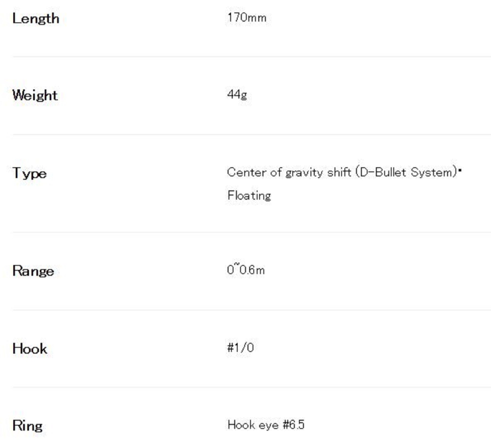Click the 'Center of gravity shift' text
The image size is (491, 448).
[289, 172]
